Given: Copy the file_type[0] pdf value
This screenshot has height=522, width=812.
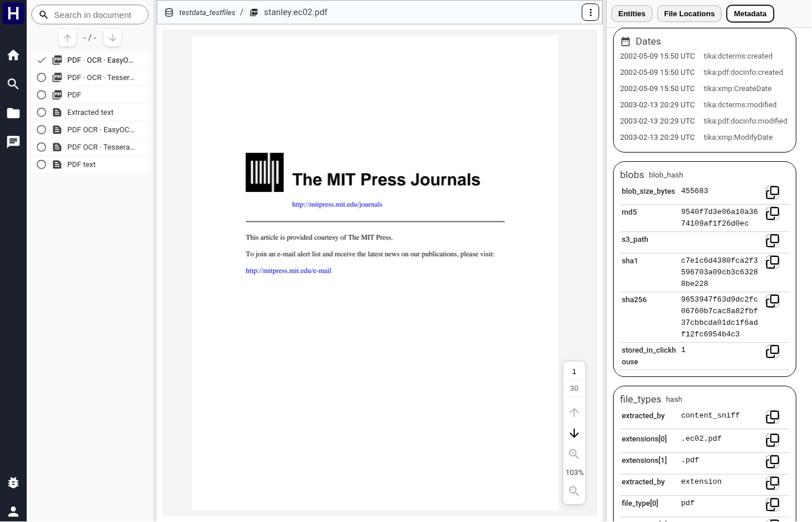Looking at the screenshot, I should 773,505.
